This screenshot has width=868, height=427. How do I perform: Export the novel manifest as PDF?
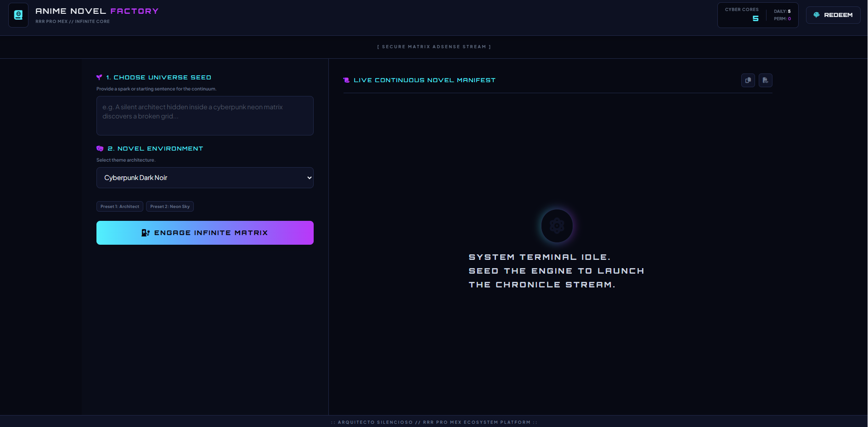pos(766,80)
